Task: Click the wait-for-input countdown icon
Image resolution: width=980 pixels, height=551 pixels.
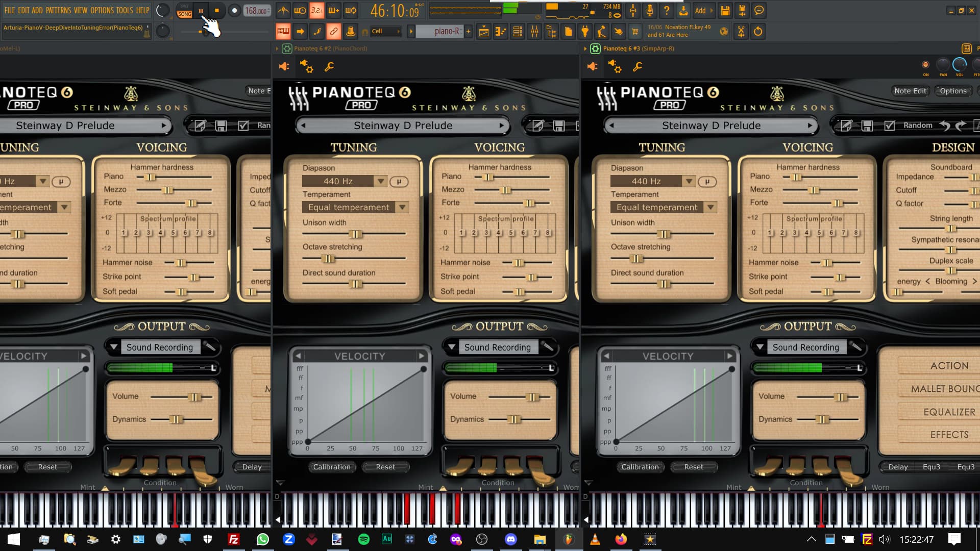Action: click(x=300, y=10)
